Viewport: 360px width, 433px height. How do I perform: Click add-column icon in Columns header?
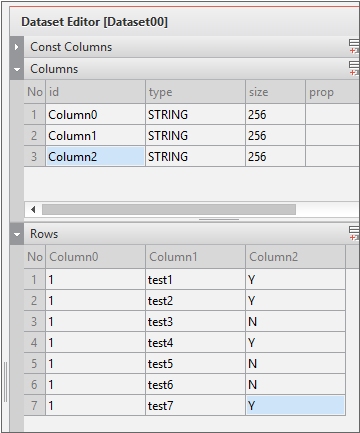tap(354, 68)
